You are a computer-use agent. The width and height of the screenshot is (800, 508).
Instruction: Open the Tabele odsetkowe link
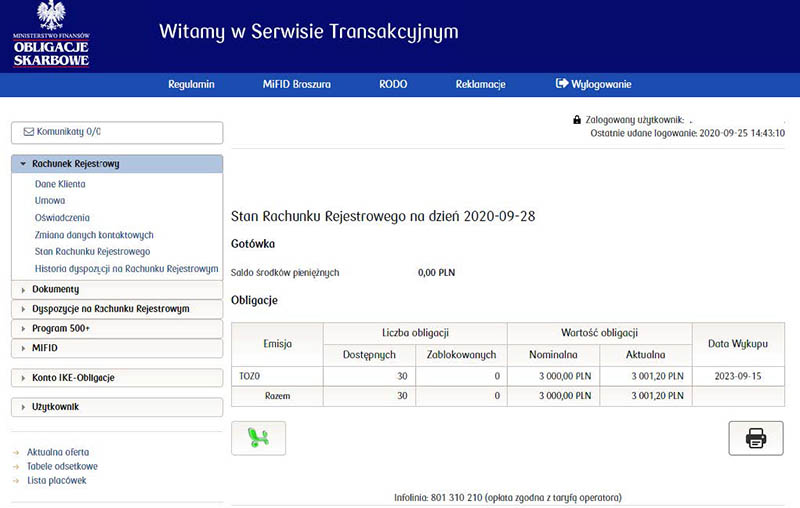click(62, 466)
